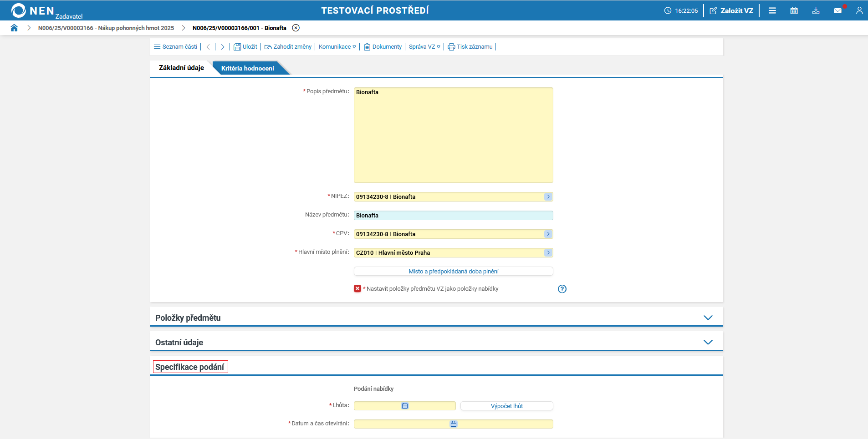
Task: Expand the Ostatní údaje section
Action: [708, 342]
